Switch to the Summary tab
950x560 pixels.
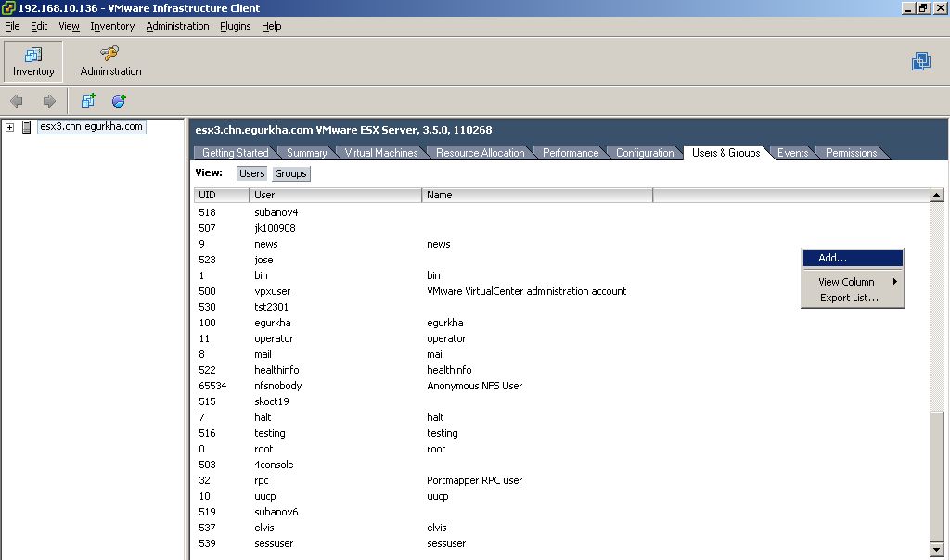(306, 153)
